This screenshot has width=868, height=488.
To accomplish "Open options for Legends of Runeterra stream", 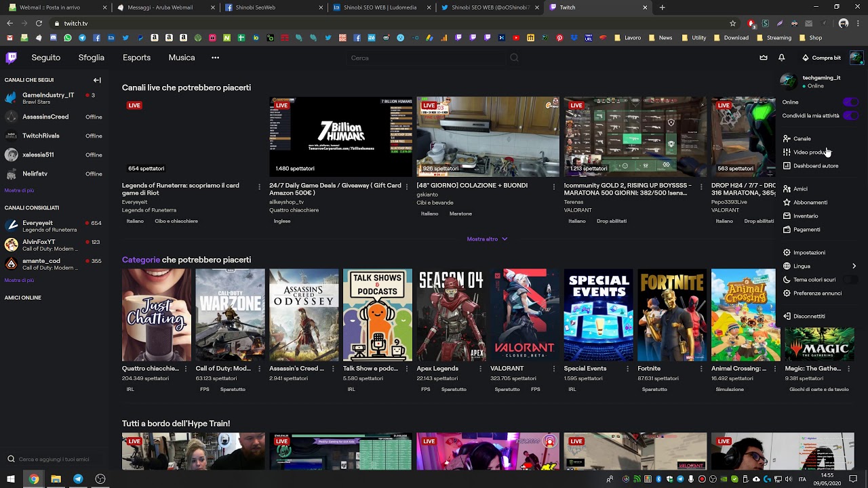I will (259, 186).
